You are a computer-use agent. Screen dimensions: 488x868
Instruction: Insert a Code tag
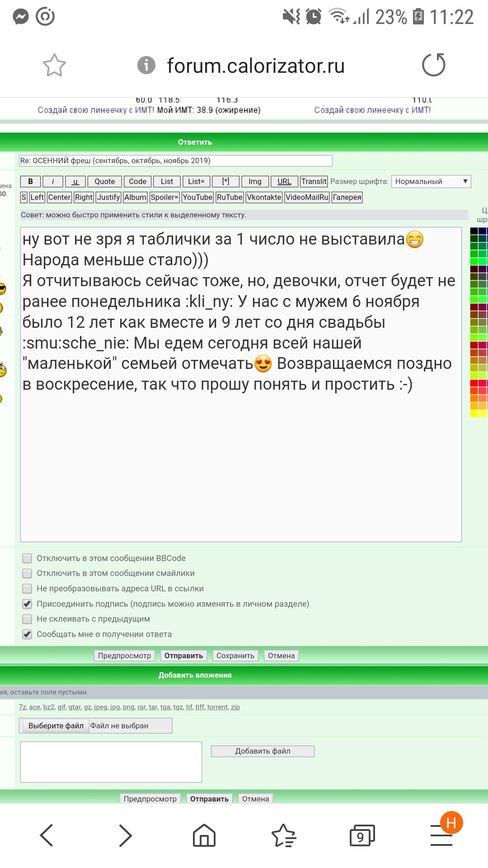tap(138, 181)
